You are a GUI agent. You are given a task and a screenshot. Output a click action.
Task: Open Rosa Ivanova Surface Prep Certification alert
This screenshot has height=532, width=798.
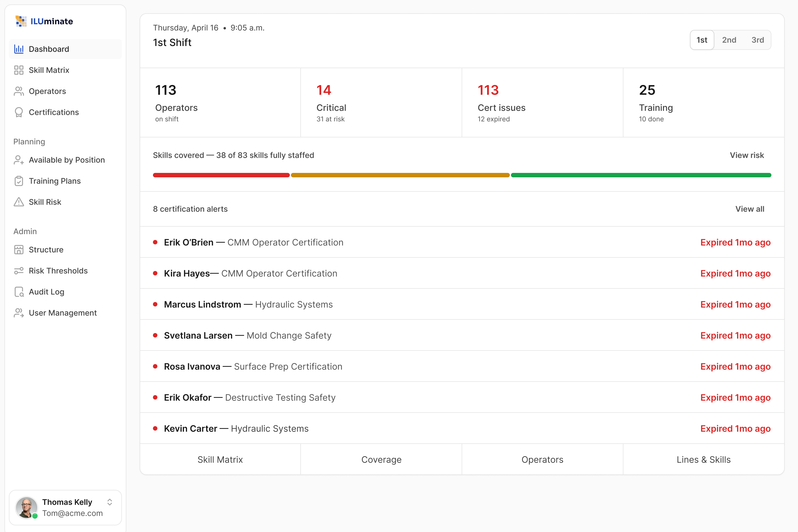[x=462, y=366]
